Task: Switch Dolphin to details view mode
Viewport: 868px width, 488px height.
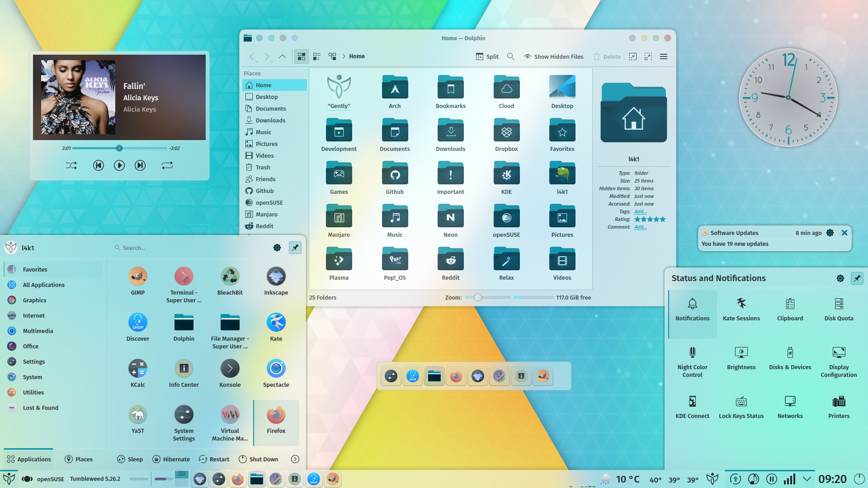Action: tap(316, 56)
